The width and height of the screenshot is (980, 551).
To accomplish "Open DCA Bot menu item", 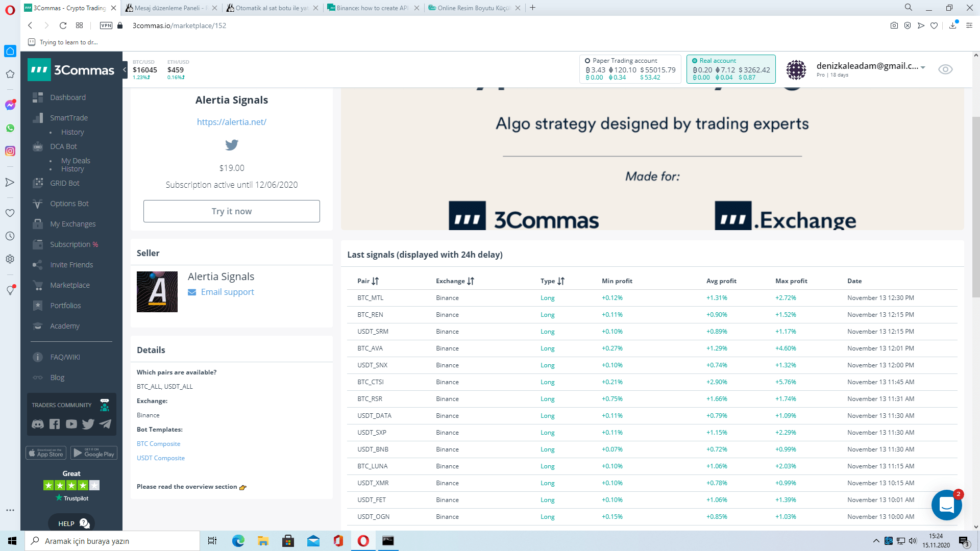I will pos(63,146).
